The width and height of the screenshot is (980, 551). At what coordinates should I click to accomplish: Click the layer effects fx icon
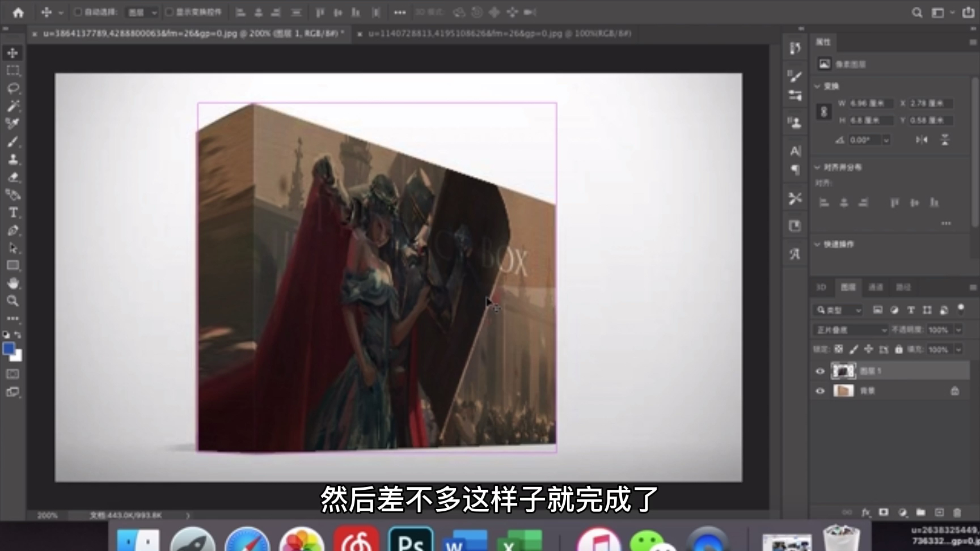coord(865,512)
